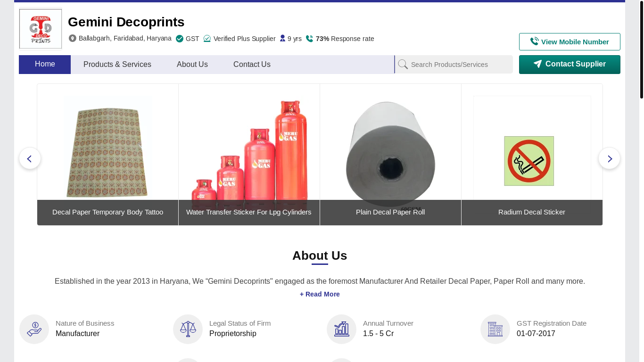
Task: Click the Radium Decal Sticker caption
Action: [532, 212]
